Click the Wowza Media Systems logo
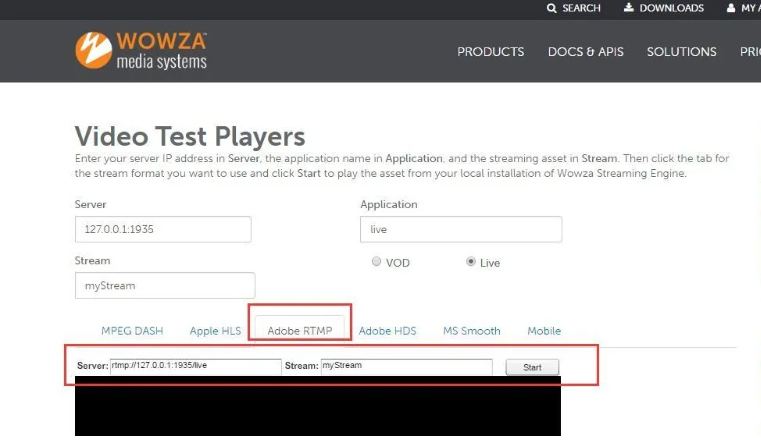Viewport: 761px width, 442px height. point(141,51)
